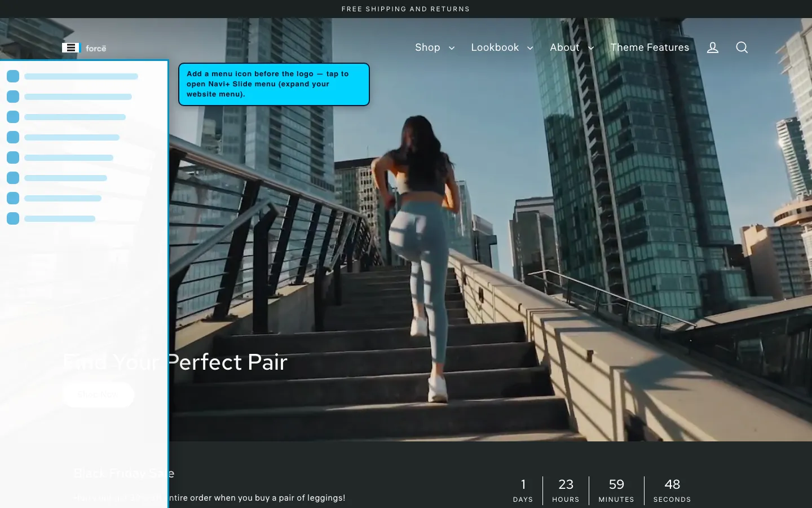Open the search magnifier icon
The width and height of the screenshot is (812, 508).
click(x=742, y=47)
